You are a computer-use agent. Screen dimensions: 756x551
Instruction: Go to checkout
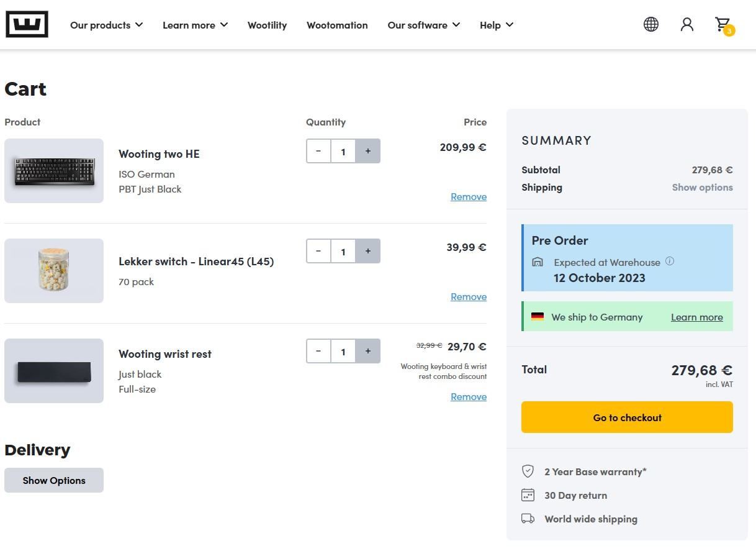click(627, 417)
